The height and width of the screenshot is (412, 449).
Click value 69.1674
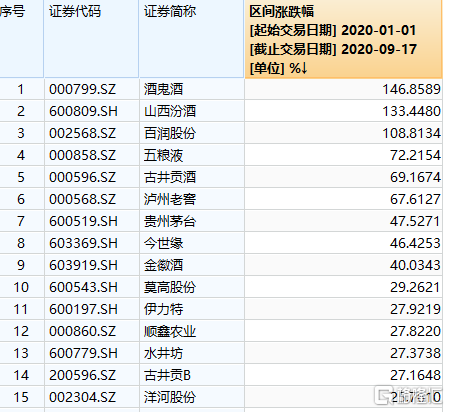[415, 177]
